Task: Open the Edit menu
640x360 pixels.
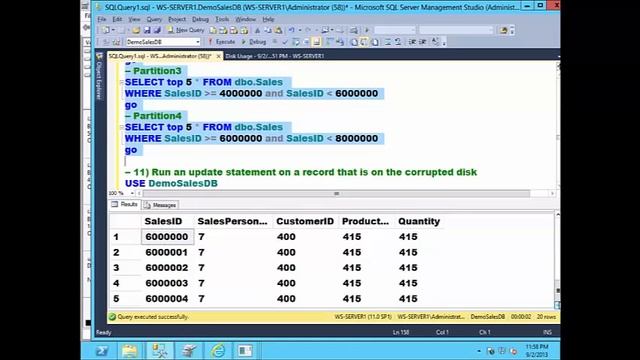Action: (x=117, y=19)
